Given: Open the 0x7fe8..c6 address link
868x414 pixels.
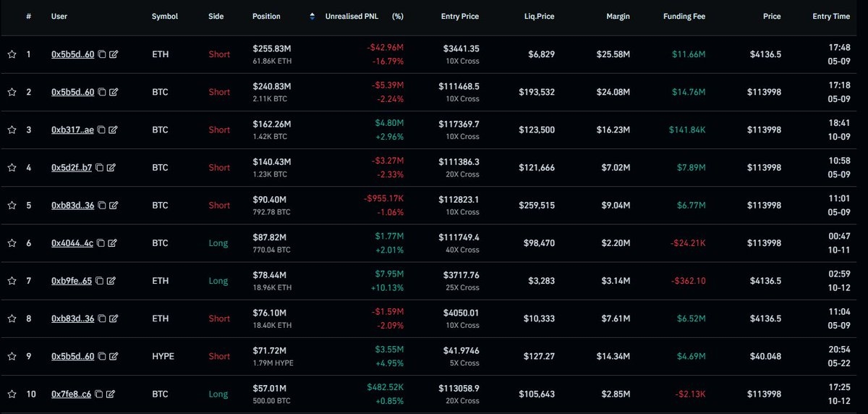Looking at the screenshot, I should (72, 394).
